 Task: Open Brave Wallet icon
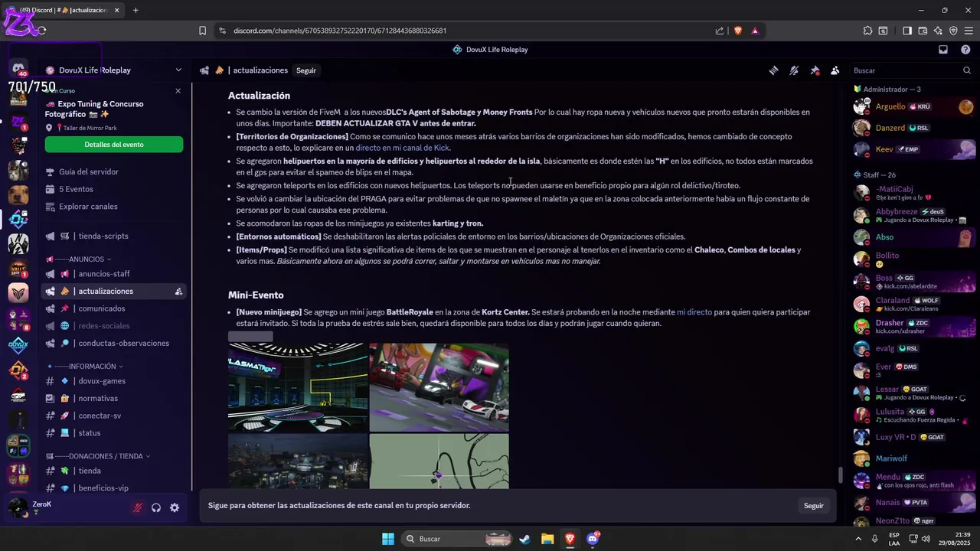coord(923,31)
